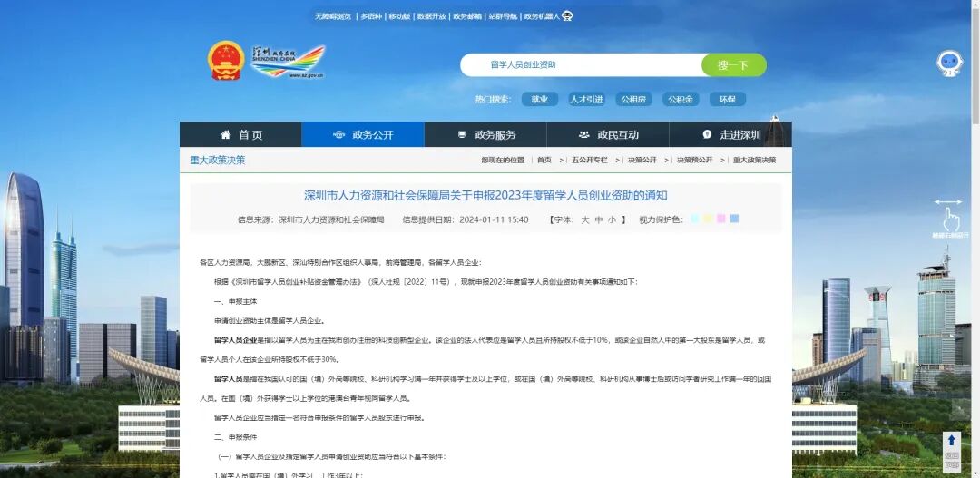Click the heading 二、申报条件
Image resolution: width=980 pixels, height=478 pixels.
[x=236, y=437]
